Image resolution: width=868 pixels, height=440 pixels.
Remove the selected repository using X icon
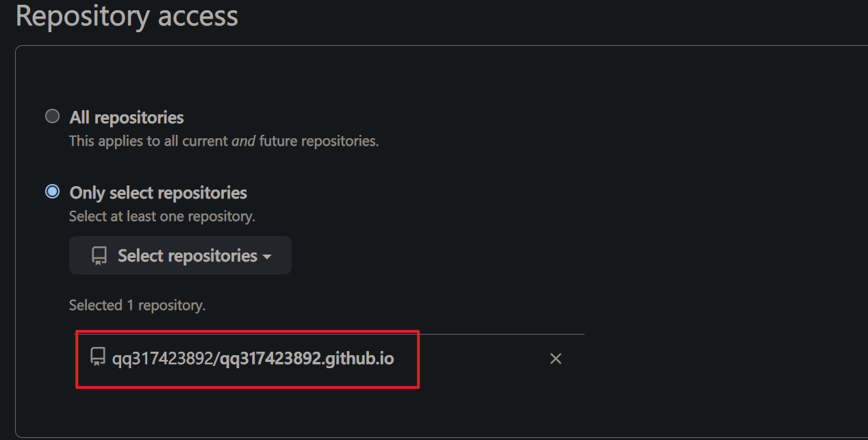(556, 359)
